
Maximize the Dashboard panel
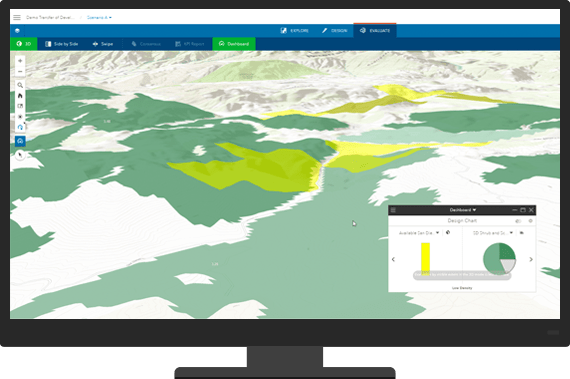[523, 210]
